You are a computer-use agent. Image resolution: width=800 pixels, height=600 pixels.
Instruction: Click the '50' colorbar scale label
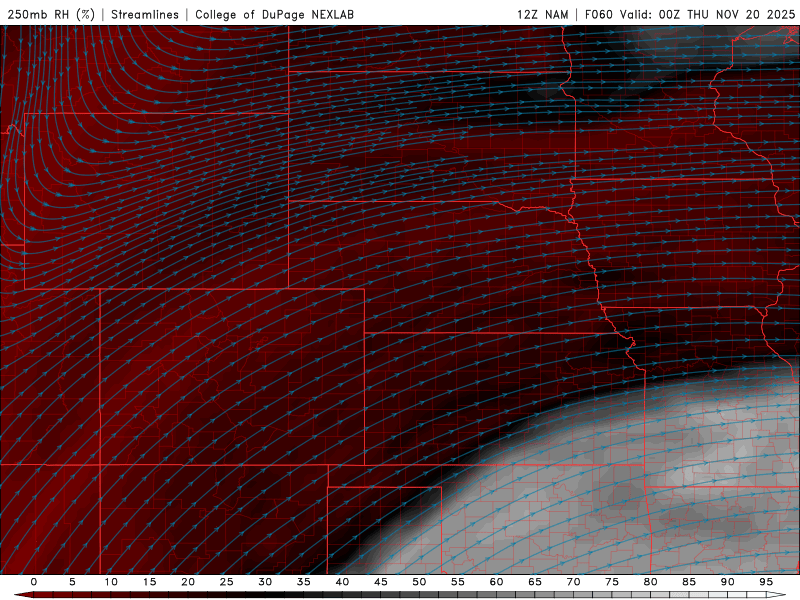tap(419, 582)
